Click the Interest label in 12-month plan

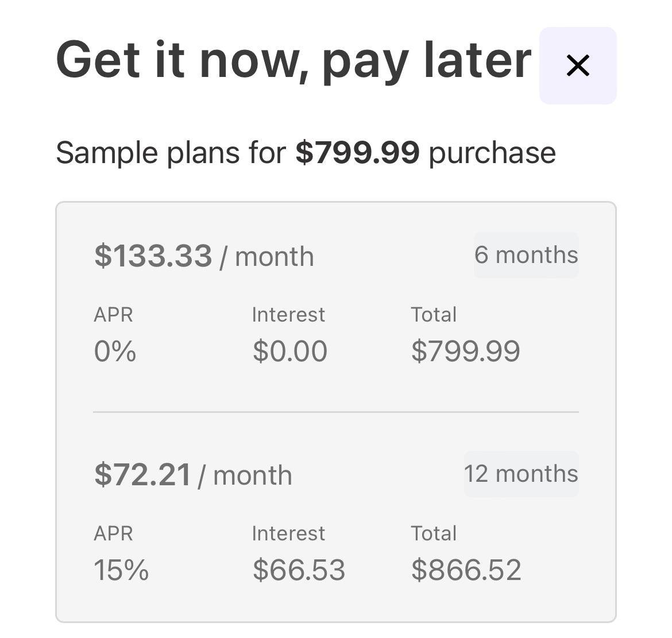coord(288,533)
